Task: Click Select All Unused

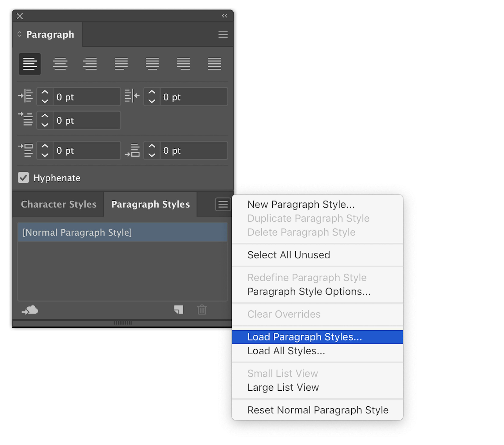Action: click(x=289, y=255)
